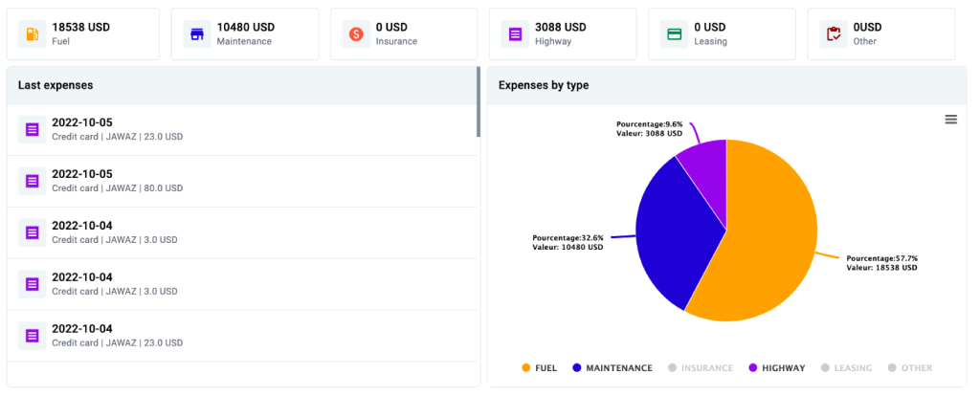Viewport: 980px width, 396px height.
Task: Toggle the FUEL legend item
Action: (540, 368)
